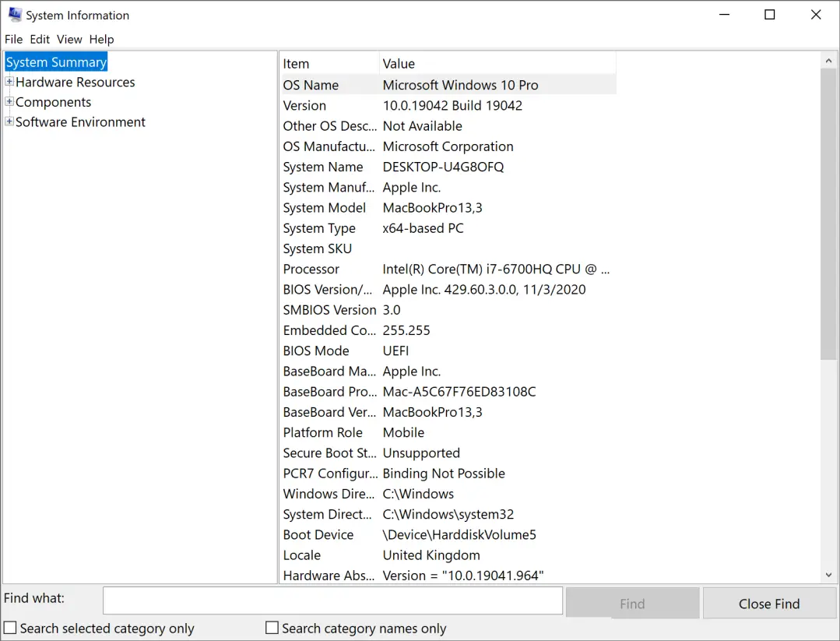Select the Components category
The width and height of the screenshot is (840, 641).
coord(53,102)
